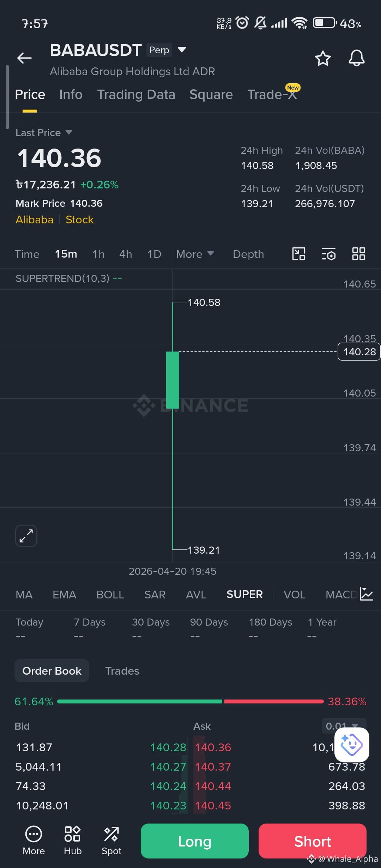Toggle SUPER indicator on chart
Image resolution: width=381 pixels, height=868 pixels.
point(244,594)
